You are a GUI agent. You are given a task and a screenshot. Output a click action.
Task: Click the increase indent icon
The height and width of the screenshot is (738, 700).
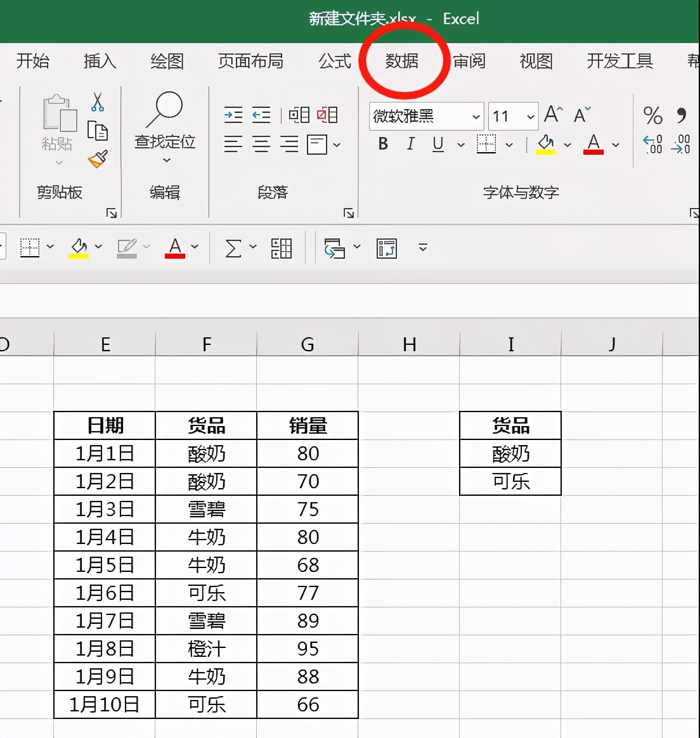click(233, 115)
